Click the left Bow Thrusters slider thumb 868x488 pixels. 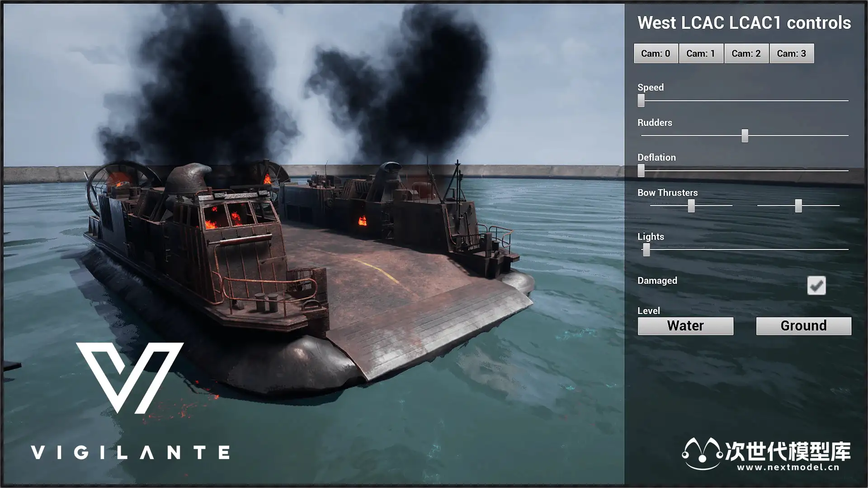tap(691, 206)
